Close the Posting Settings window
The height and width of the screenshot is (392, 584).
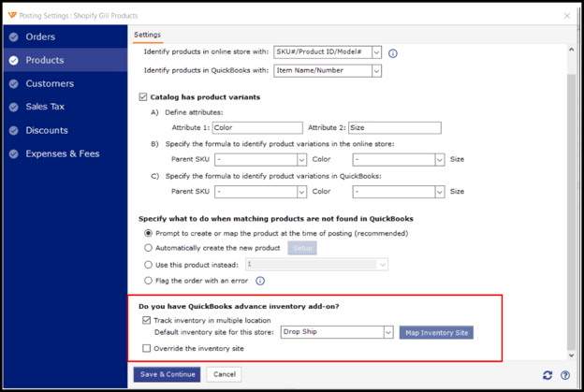(x=567, y=16)
